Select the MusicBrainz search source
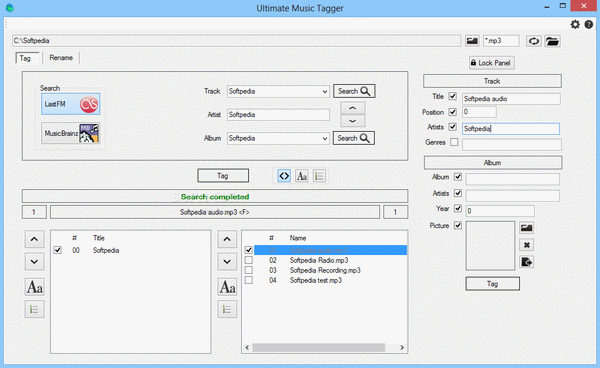This screenshot has height=368, width=600. pos(70,133)
